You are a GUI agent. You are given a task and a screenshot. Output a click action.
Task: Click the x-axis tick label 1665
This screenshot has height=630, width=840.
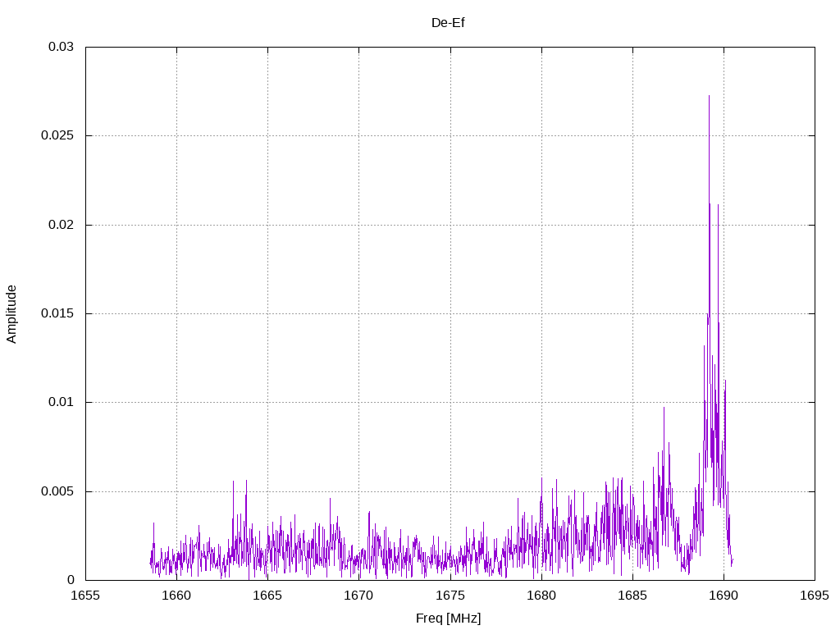pyautogui.click(x=268, y=596)
